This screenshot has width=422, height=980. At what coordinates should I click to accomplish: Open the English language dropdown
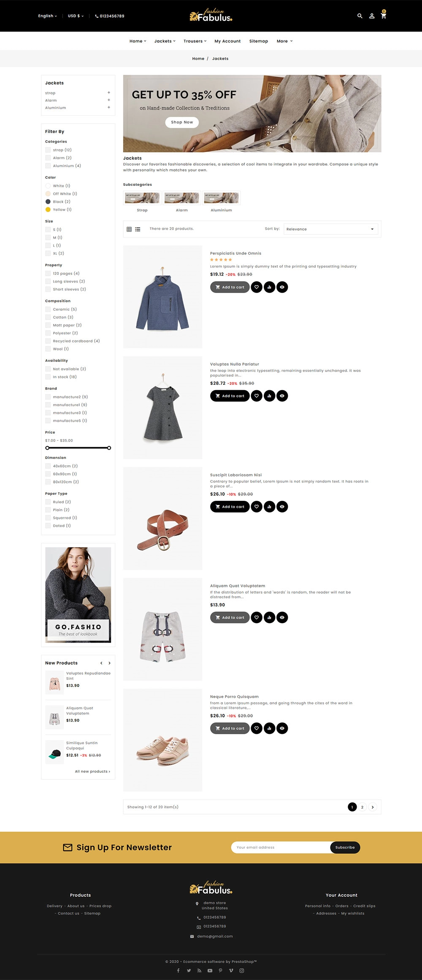(x=47, y=16)
